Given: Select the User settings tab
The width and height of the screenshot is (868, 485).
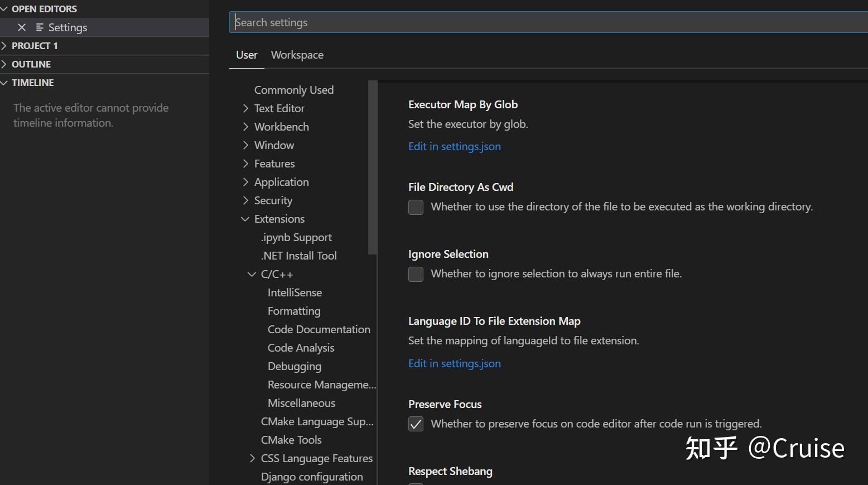Looking at the screenshot, I should coord(246,55).
